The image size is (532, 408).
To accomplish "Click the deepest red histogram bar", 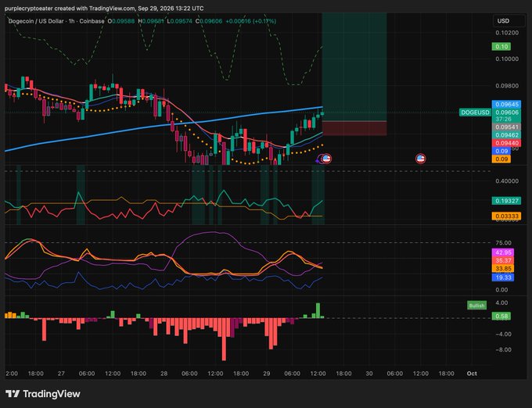I will tap(224, 339).
